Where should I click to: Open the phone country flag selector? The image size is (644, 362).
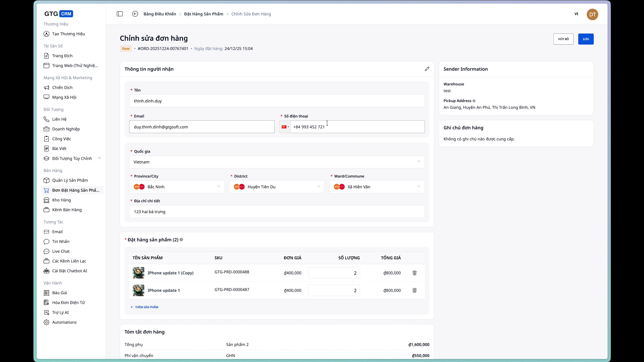285,127
